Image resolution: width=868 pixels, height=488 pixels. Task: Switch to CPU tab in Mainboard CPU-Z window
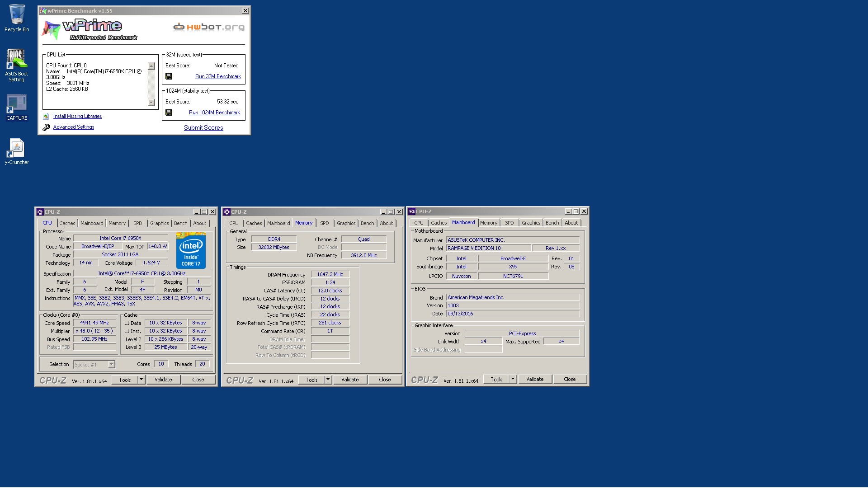coord(419,223)
